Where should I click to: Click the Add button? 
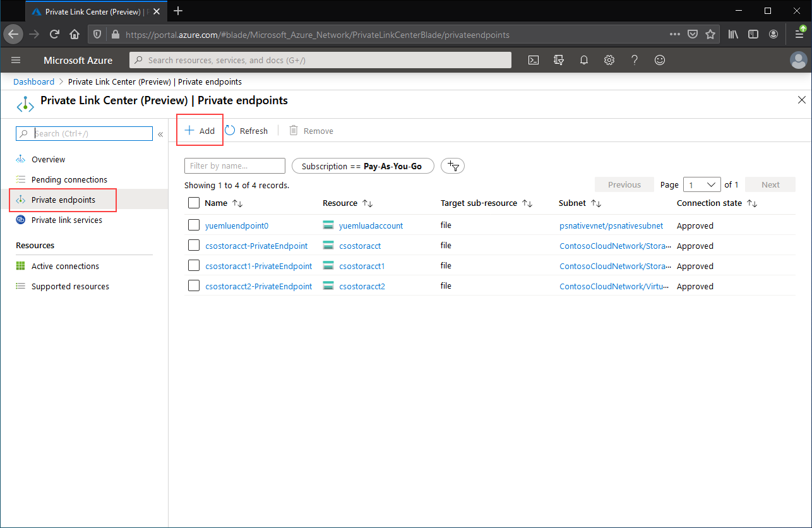(200, 130)
